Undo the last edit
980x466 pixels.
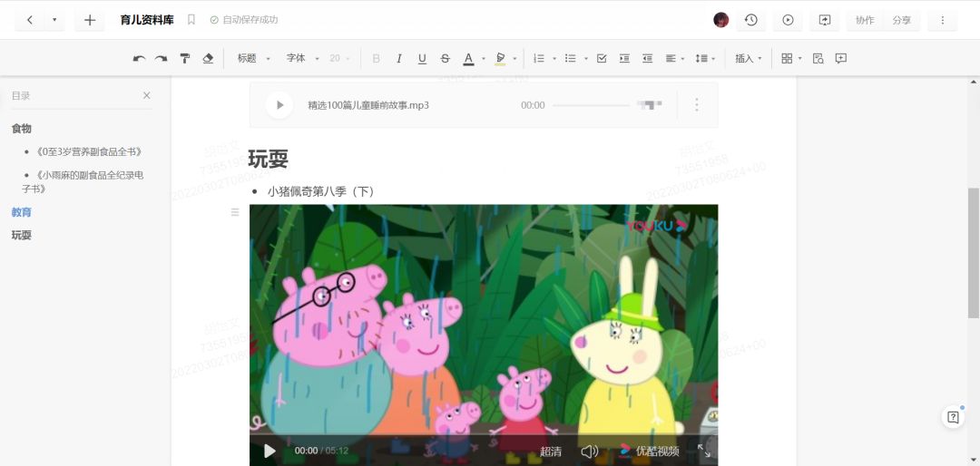(140, 58)
